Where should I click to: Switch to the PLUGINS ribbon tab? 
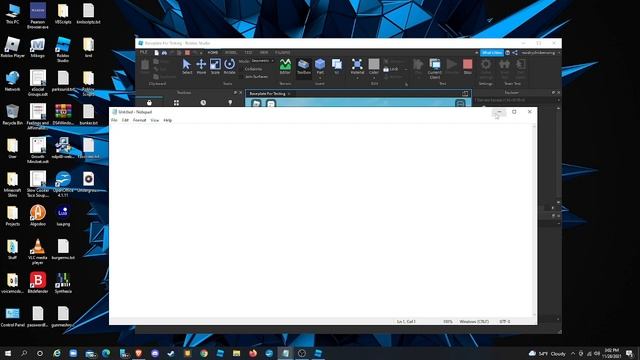[282, 52]
